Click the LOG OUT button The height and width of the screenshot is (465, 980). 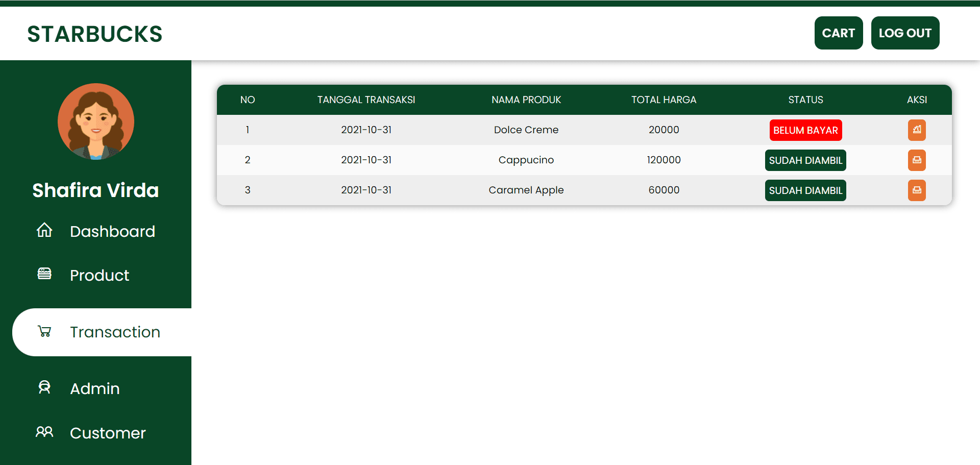click(905, 33)
